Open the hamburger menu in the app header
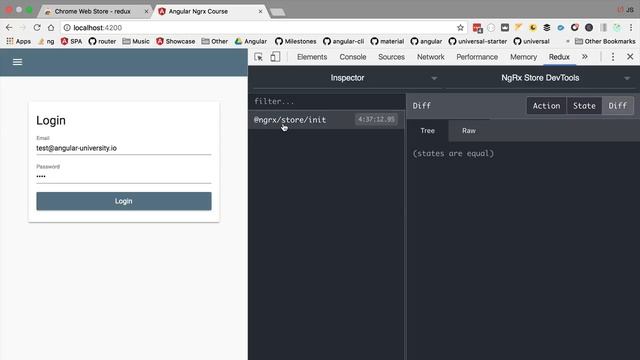 point(17,62)
